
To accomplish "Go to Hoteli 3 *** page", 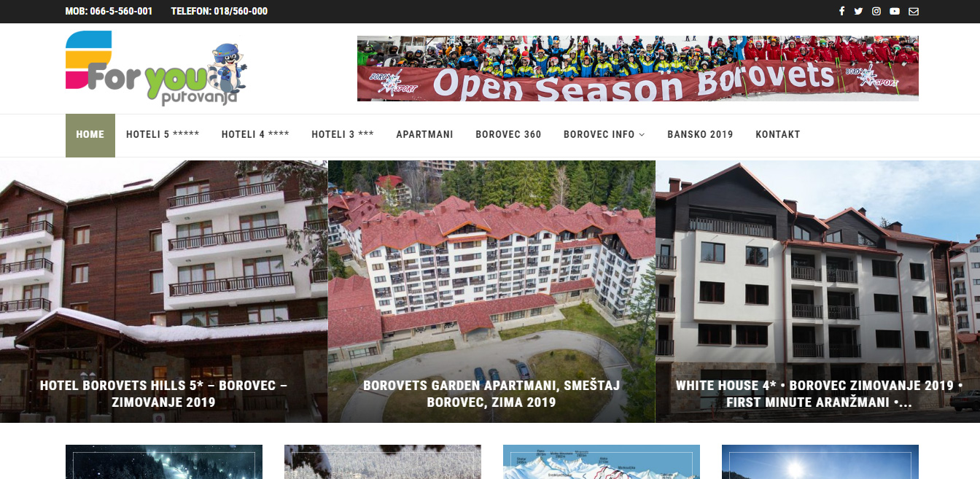I will tap(343, 135).
